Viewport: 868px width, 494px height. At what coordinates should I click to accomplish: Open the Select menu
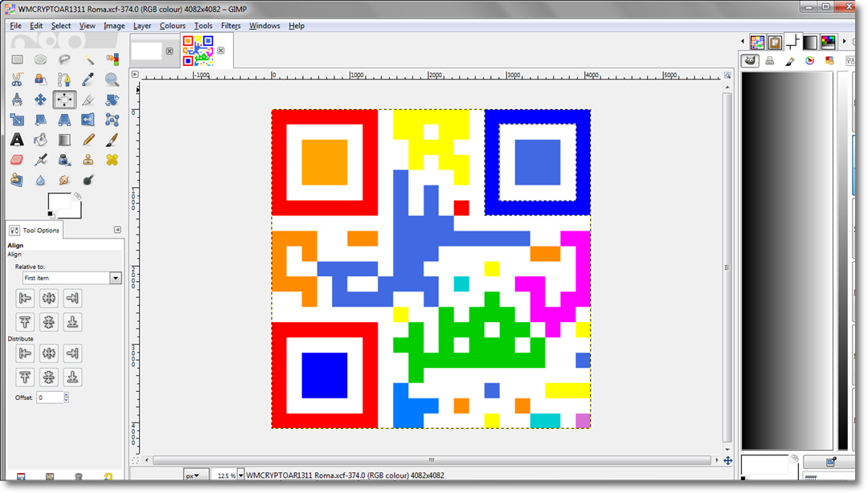coord(61,26)
